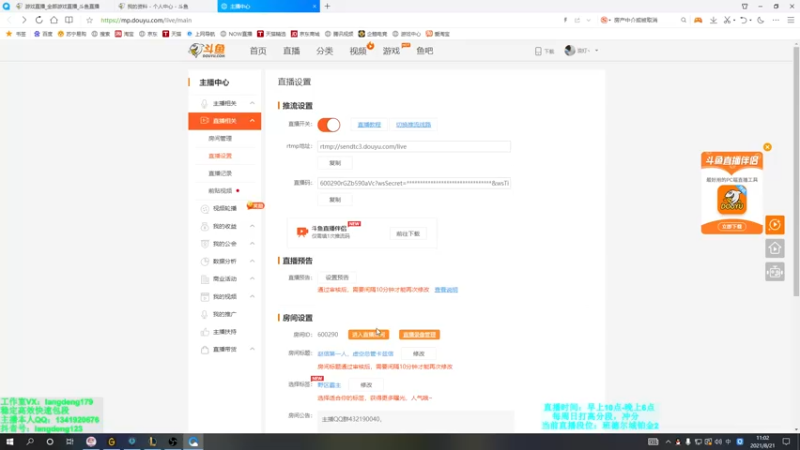Screen dimensions: 800x450
Task: Open the browser downloads icon
Action: coord(713,20)
